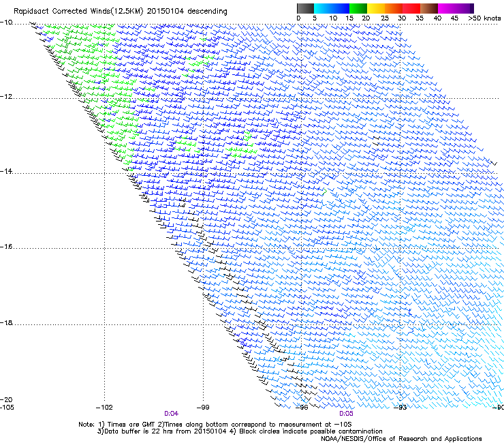
Task: Click the -10 latitude axis label
Action: pyautogui.click(x=6, y=22)
